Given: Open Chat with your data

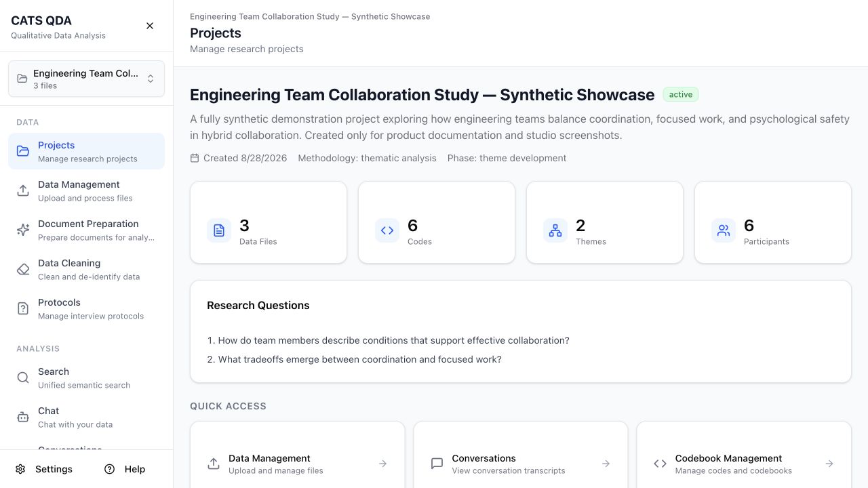Looking at the screenshot, I should point(86,417).
